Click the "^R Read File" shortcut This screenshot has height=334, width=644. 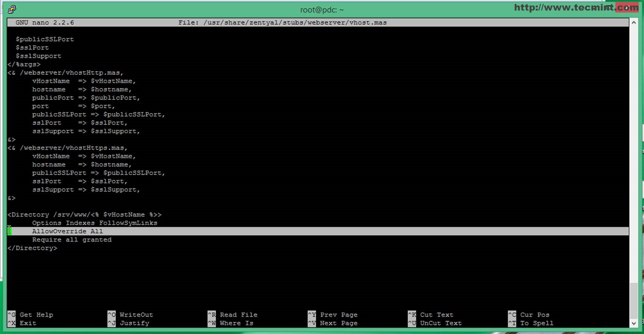pos(232,315)
